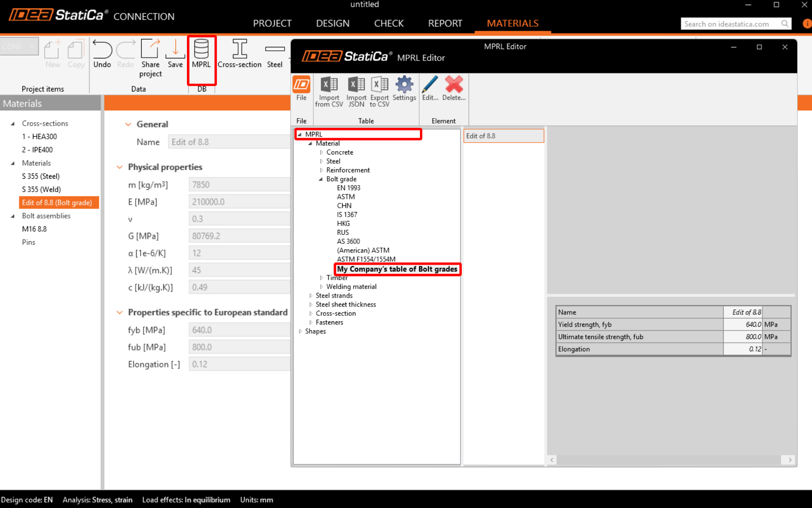The width and height of the screenshot is (812, 508).
Task: Expand the Reinforcement tree node arrow
Action: pos(321,170)
